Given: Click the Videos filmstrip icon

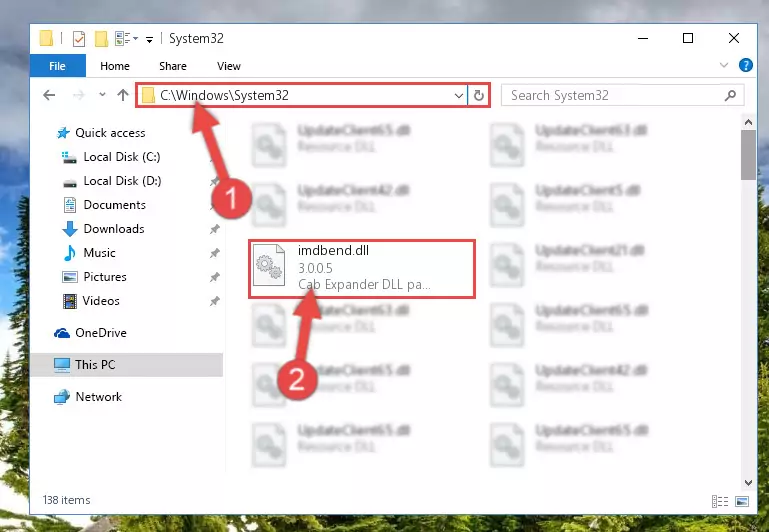Looking at the screenshot, I should click(x=70, y=301).
